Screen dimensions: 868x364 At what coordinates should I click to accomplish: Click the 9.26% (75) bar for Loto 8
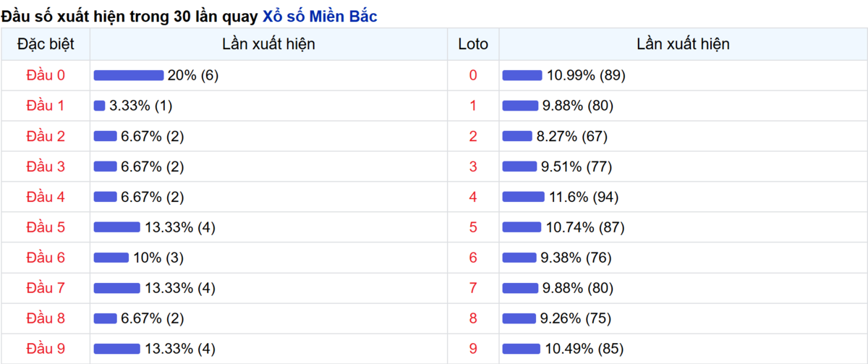point(520,318)
